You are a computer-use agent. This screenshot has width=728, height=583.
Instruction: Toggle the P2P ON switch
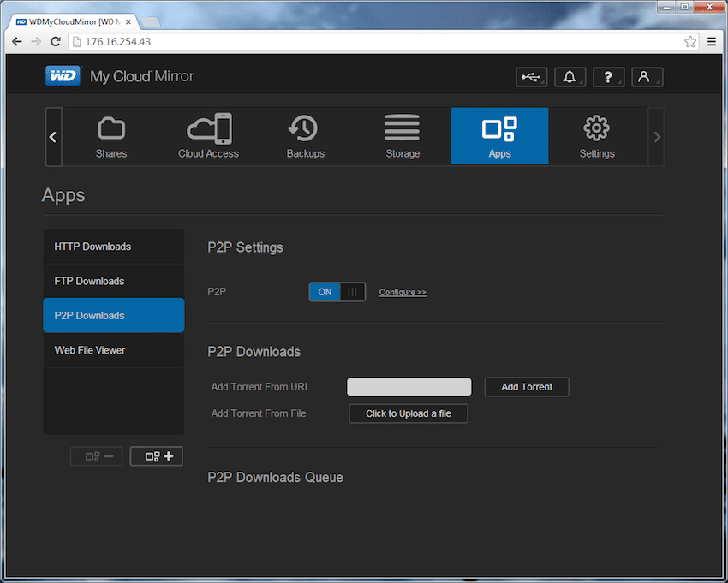point(337,292)
